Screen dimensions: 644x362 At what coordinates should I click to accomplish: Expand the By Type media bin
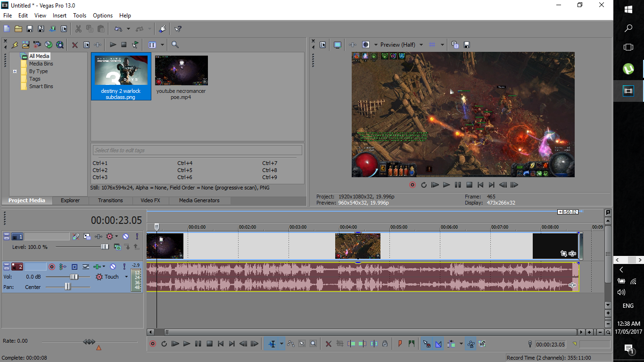click(15, 71)
